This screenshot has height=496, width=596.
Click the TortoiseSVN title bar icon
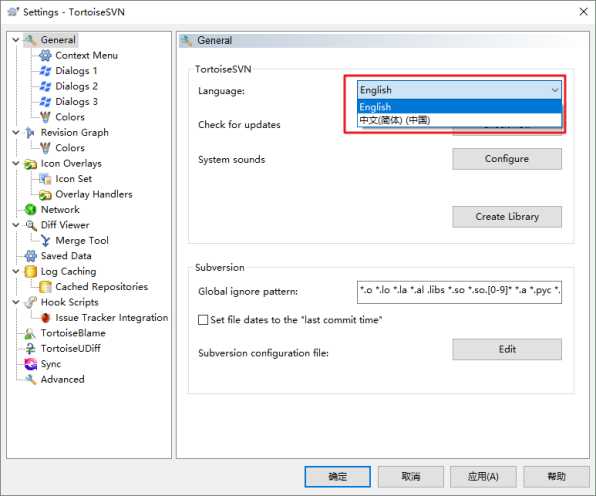click(x=13, y=12)
